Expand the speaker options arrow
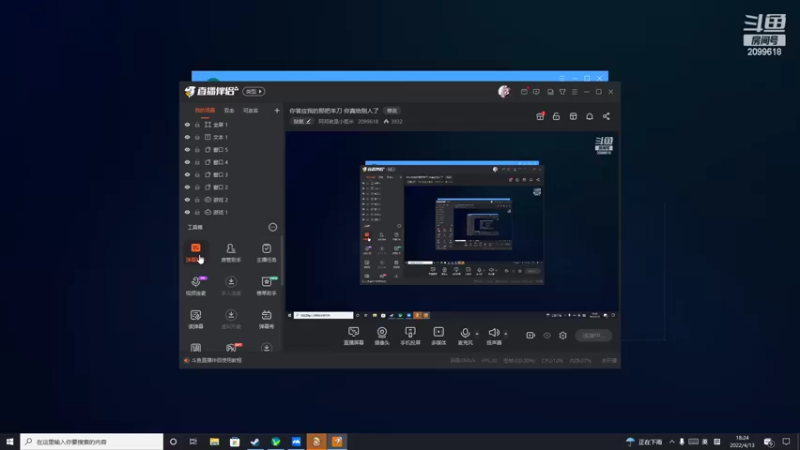800x450 pixels. 506,334
